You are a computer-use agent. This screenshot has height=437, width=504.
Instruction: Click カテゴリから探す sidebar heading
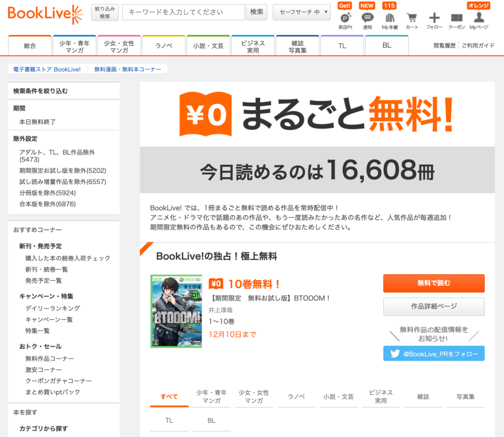click(43, 428)
